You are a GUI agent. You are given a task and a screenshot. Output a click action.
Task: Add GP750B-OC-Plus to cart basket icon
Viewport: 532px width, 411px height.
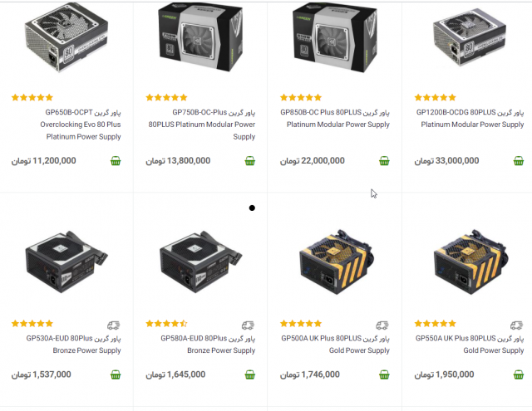249,161
